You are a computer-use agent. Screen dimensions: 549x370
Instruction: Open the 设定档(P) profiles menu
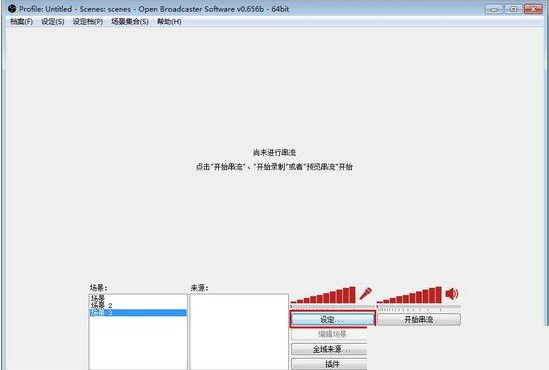point(88,22)
